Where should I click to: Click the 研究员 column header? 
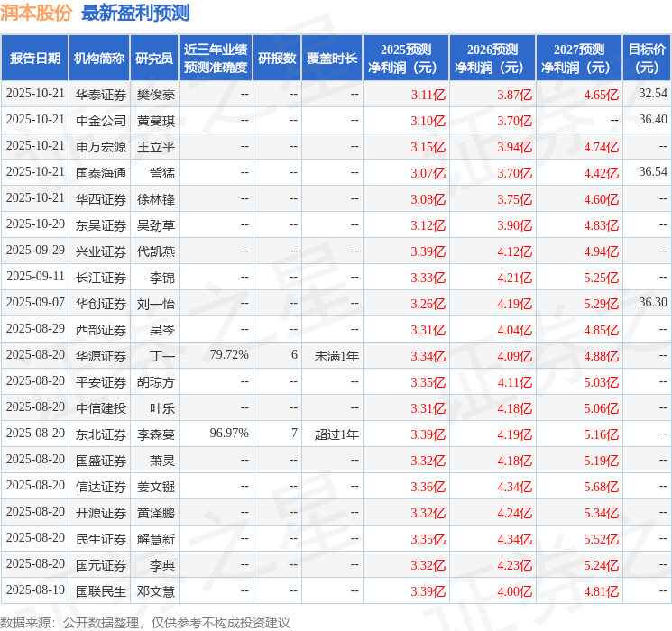[x=154, y=59]
